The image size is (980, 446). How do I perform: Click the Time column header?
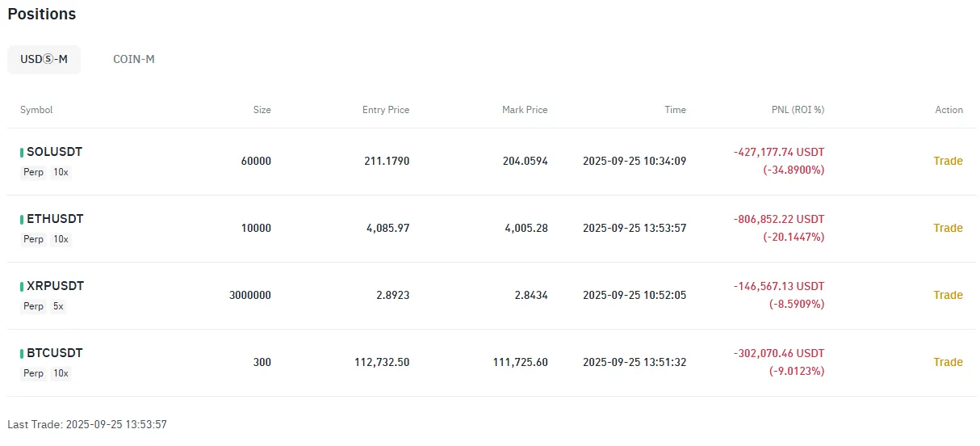(x=675, y=110)
